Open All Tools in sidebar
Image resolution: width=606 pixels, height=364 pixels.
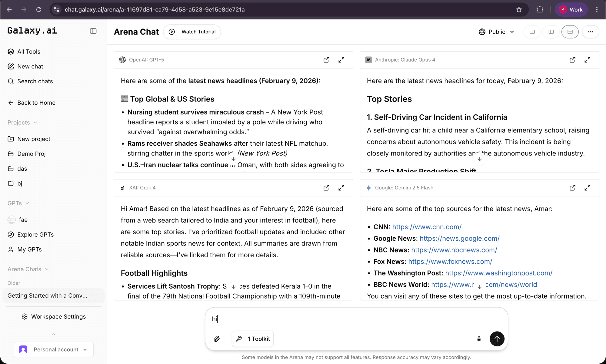(28, 52)
